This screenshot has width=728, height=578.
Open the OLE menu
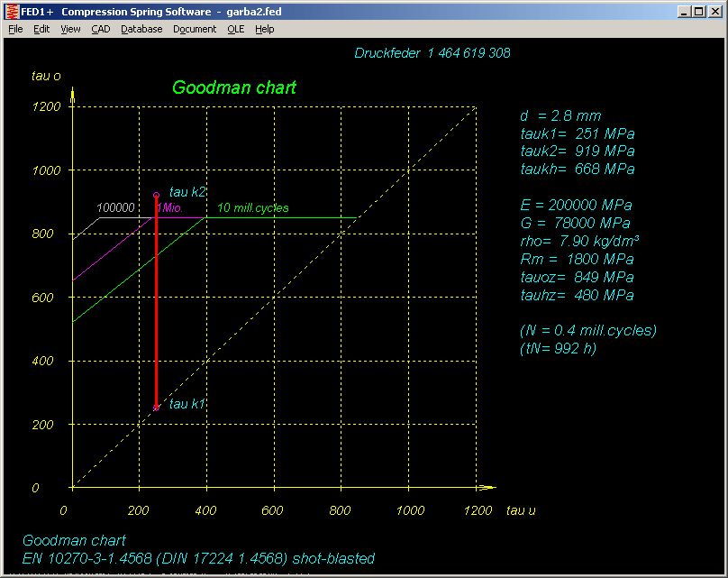tap(235, 29)
